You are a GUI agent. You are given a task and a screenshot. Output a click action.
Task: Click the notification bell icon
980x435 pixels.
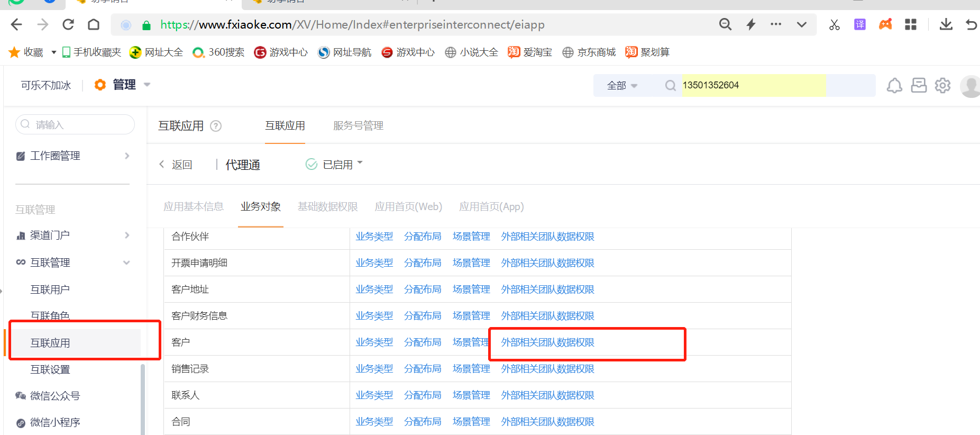point(894,85)
